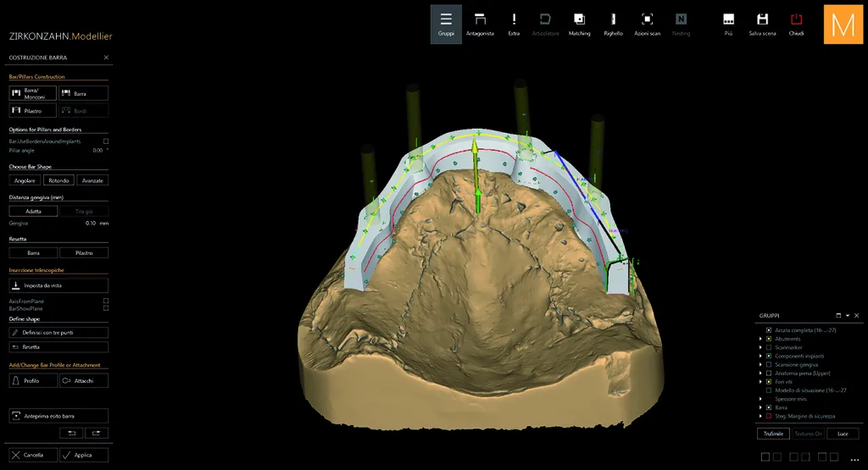Click the Matching tool icon

coord(579,25)
